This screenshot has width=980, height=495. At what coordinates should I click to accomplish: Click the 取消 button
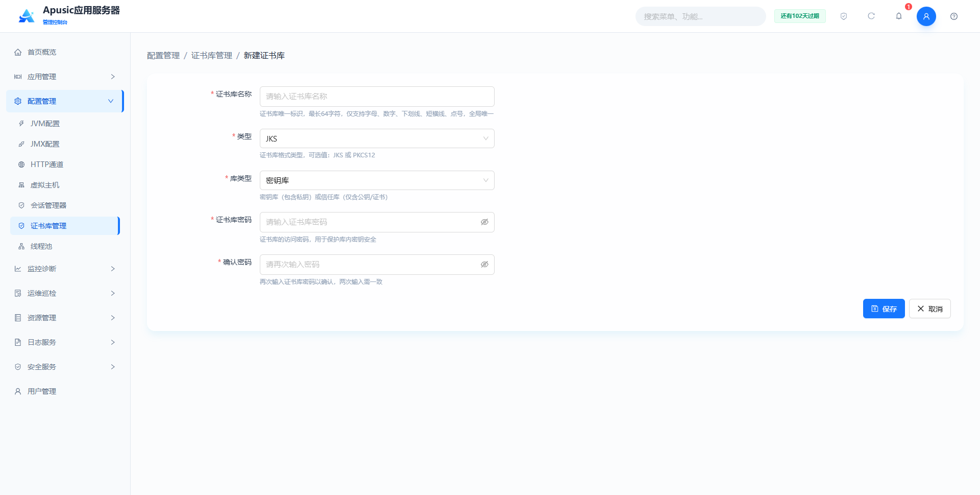coord(930,309)
